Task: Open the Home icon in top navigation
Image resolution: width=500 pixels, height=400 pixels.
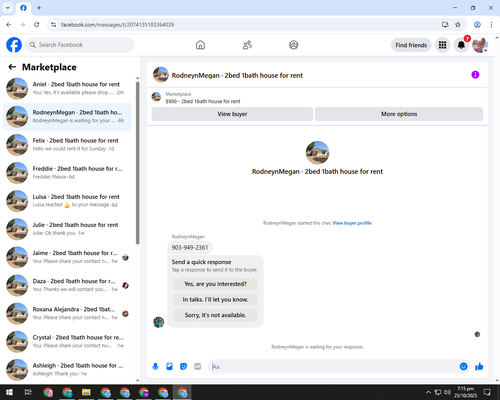Action: (200, 45)
